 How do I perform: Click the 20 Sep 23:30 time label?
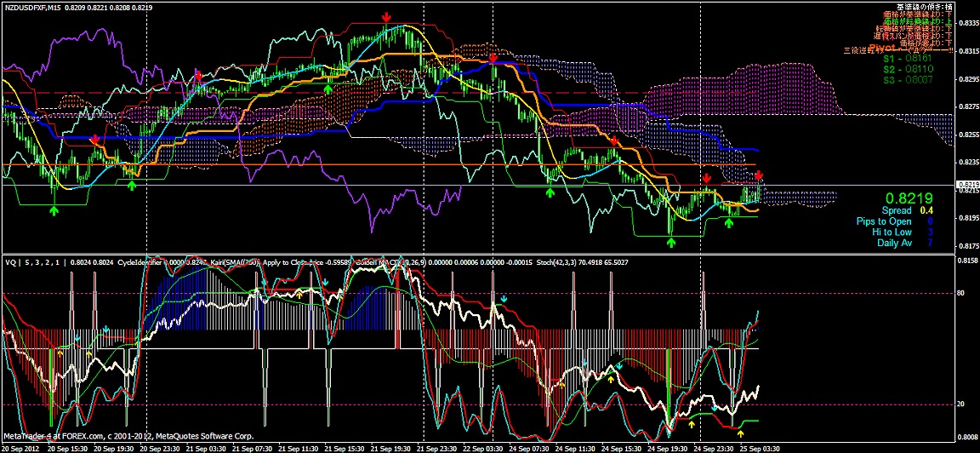coord(159,448)
